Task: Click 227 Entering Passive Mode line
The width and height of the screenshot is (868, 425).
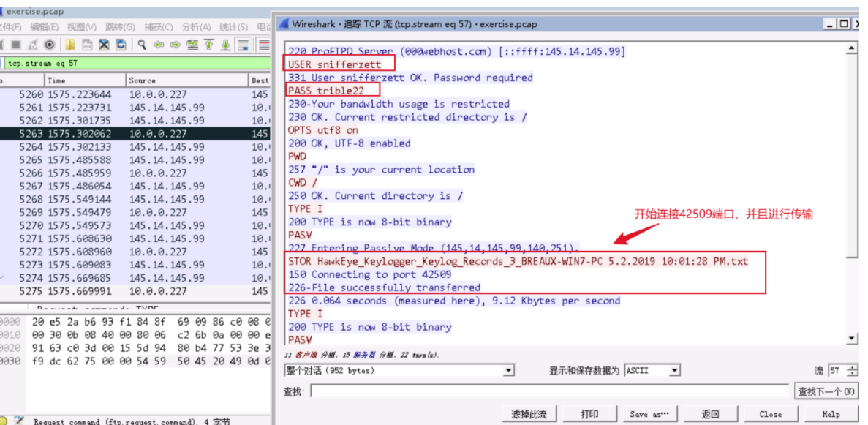Action: 434,248
